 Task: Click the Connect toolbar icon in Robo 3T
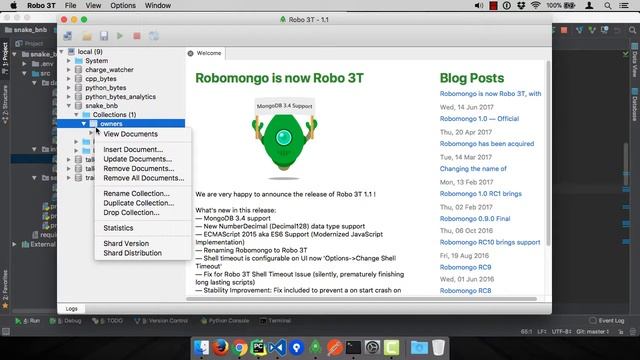coord(68,36)
